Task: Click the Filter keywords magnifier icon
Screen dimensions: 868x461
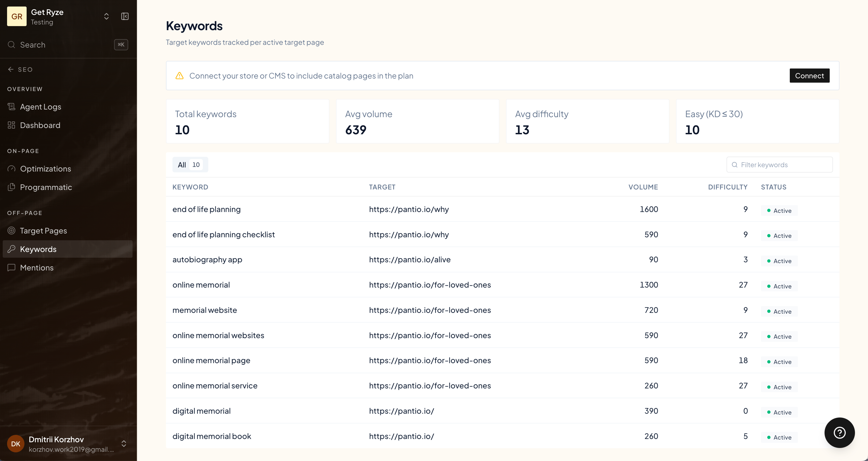Action: click(735, 164)
